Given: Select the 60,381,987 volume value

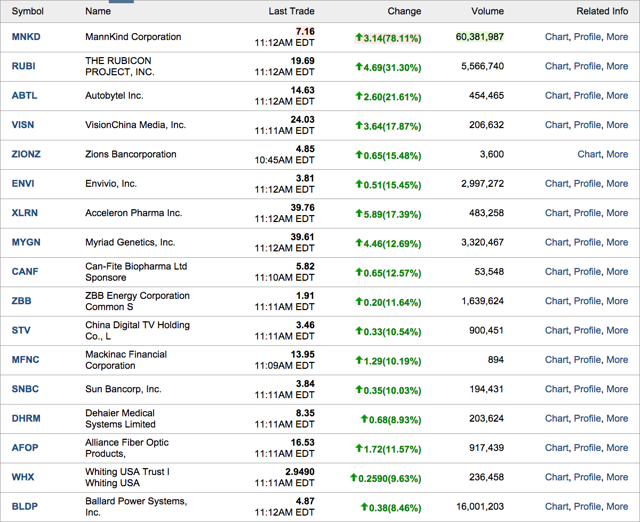Looking at the screenshot, I should (x=480, y=37).
